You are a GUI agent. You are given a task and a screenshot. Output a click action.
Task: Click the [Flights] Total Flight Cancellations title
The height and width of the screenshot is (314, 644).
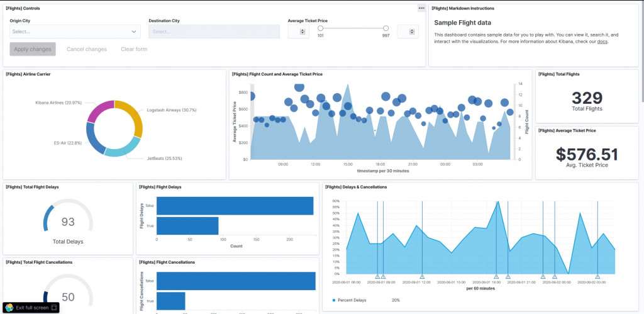(39, 262)
